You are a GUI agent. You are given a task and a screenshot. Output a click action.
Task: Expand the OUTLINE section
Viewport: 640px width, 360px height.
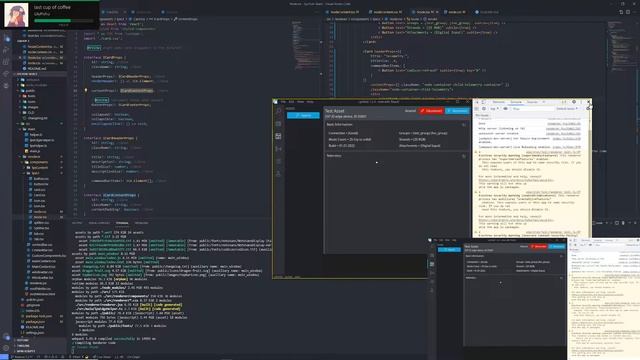pyautogui.click(x=22, y=340)
